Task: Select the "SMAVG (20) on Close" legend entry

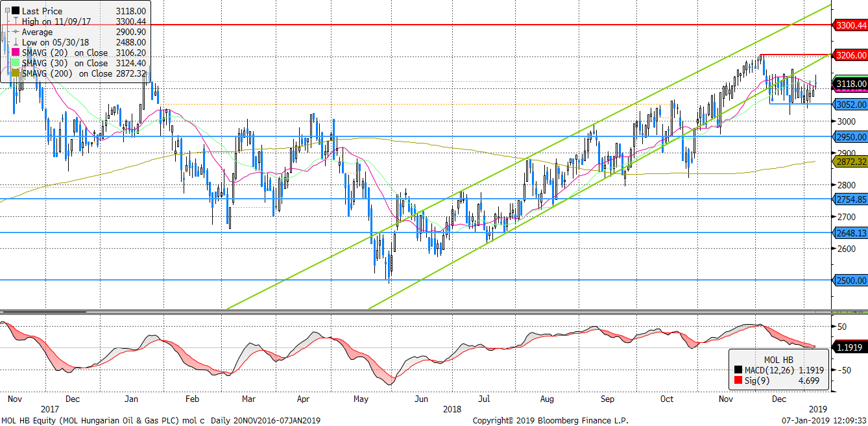Action: [65, 53]
